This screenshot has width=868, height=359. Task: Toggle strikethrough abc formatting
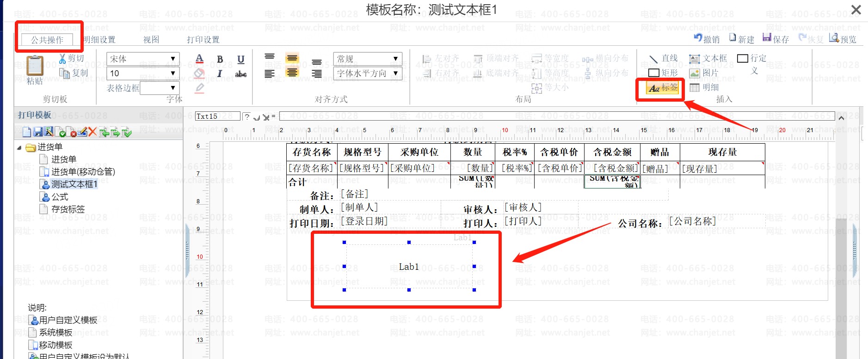coord(241,73)
